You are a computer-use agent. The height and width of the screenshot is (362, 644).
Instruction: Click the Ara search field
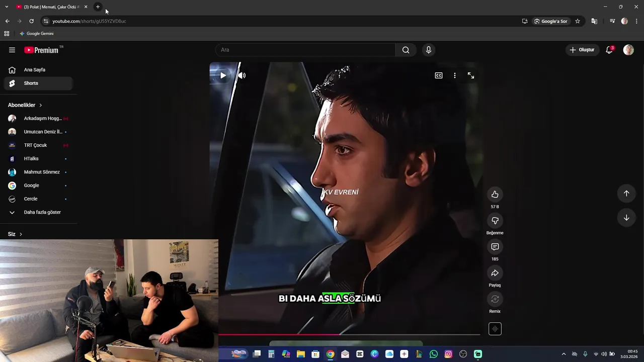[305, 50]
